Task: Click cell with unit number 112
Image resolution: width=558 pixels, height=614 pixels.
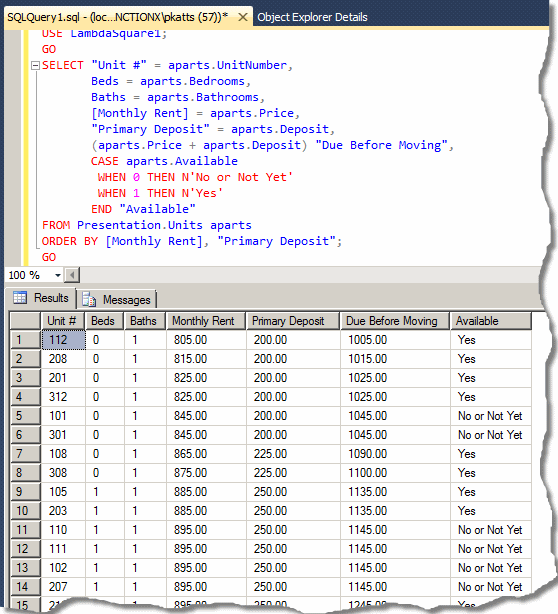Action: coord(63,340)
